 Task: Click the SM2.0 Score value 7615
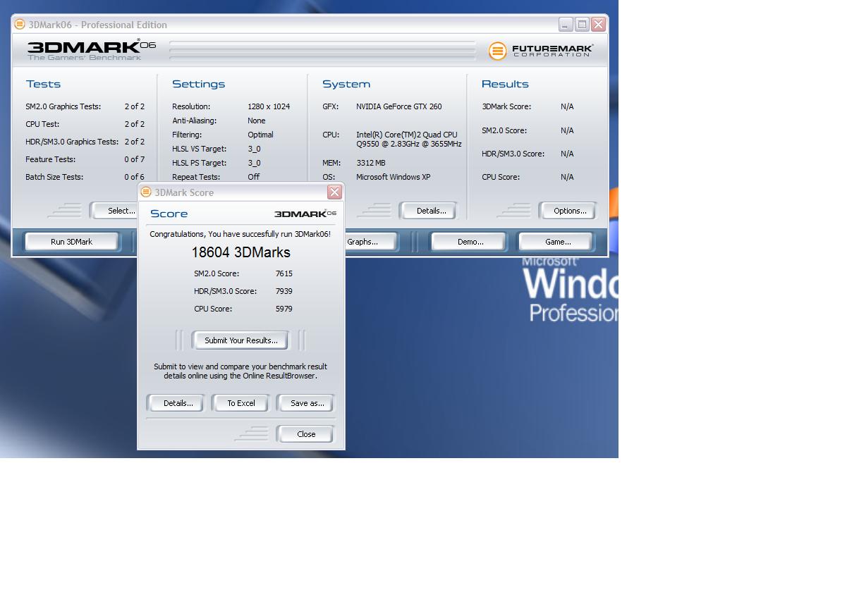pyautogui.click(x=284, y=273)
